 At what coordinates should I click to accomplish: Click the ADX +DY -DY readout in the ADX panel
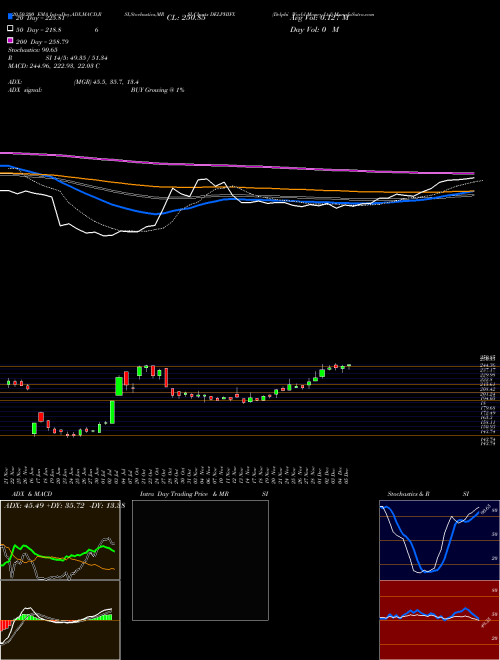coord(64,506)
